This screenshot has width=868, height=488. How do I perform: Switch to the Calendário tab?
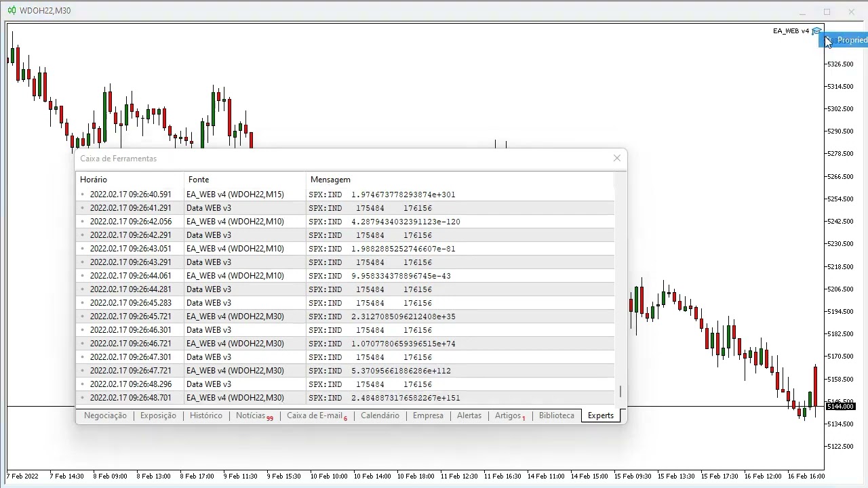click(380, 415)
